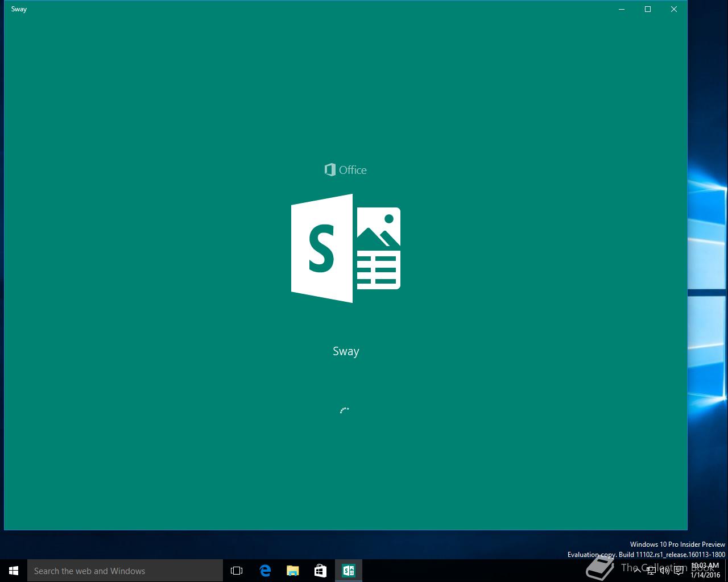Open the Action Center notifications icon
728x582 pixels.
[x=679, y=571]
